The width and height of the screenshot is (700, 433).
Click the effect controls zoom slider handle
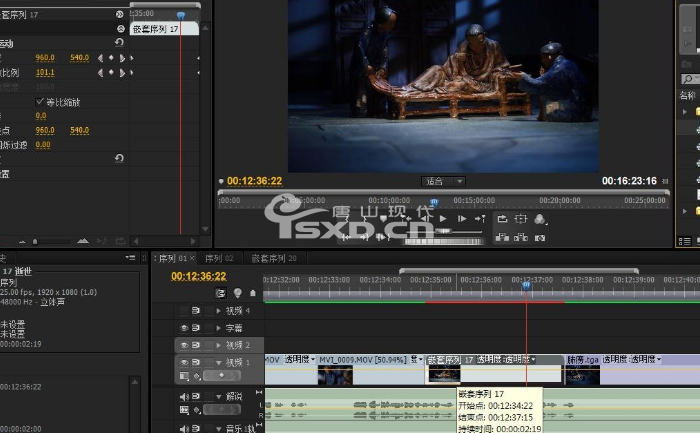tap(35, 241)
